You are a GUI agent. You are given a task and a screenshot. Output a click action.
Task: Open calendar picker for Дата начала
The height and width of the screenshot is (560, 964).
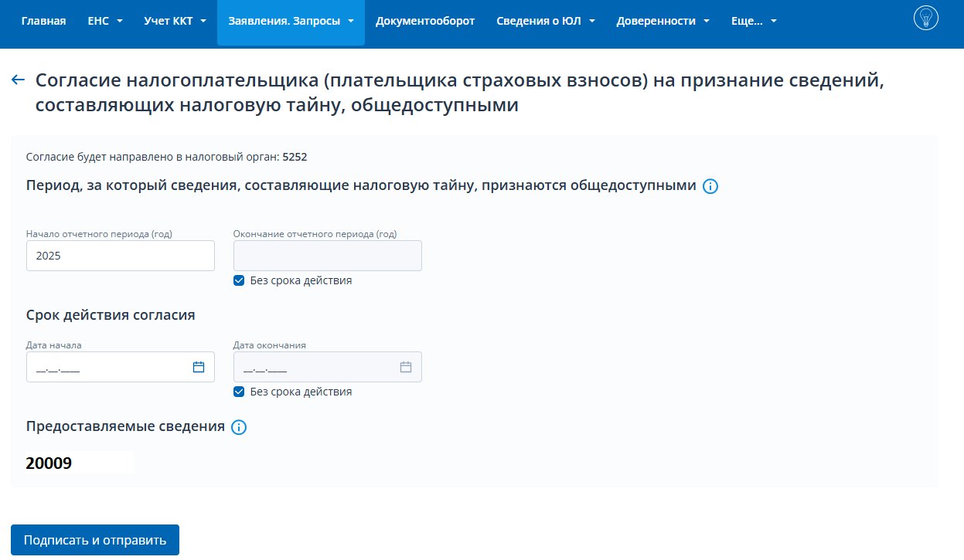(199, 367)
